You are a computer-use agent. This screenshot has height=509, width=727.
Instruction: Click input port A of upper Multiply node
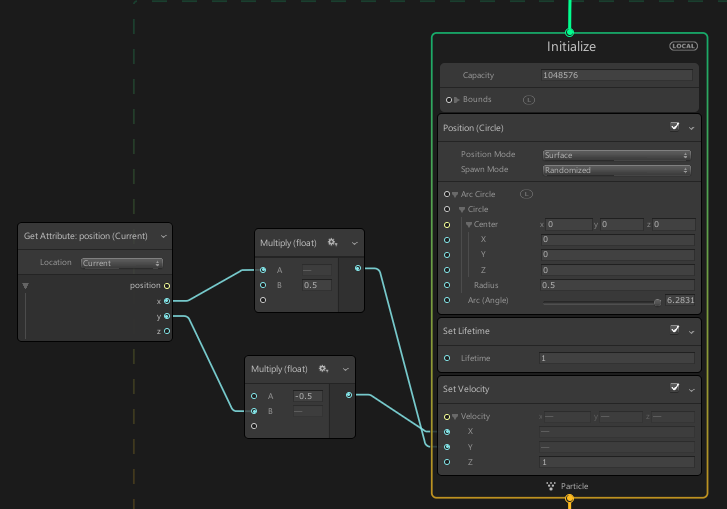[263, 270]
